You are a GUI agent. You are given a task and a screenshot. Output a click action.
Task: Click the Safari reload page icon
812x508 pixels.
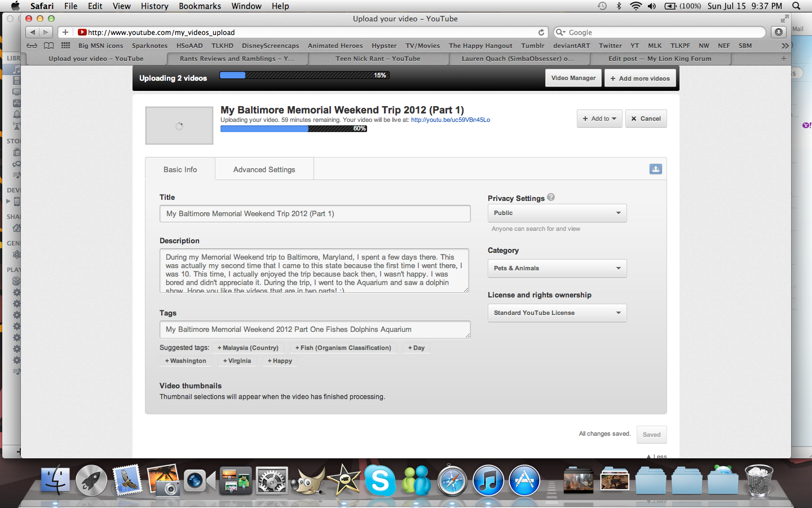click(x=541, y=32)
